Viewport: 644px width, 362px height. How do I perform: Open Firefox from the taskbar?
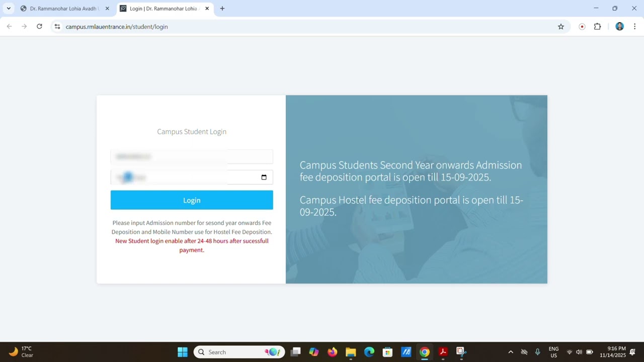(333, 352)
